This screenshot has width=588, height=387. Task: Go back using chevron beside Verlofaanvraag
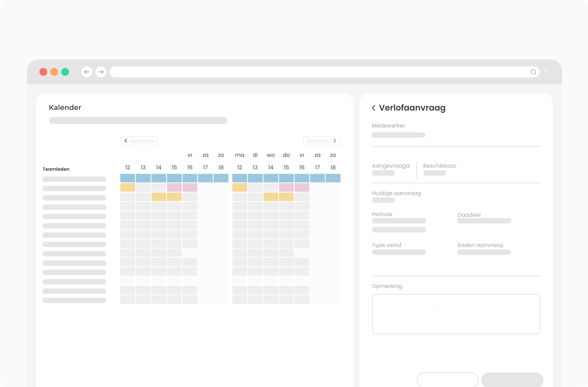coord(374,108)
